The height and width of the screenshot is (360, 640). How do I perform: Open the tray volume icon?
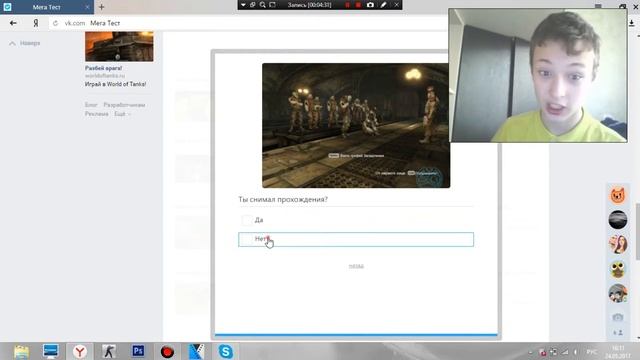(x=576, y=352)
